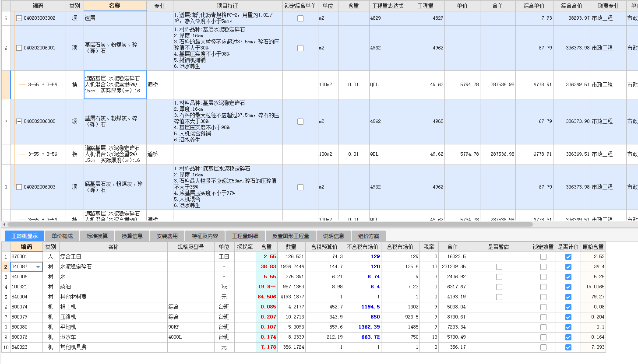Select the 压路机 name cell

coord(113,317)
